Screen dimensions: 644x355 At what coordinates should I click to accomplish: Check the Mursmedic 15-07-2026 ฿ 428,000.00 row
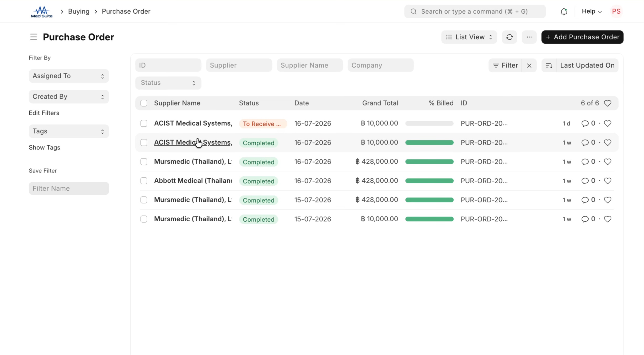click(x=144, y=200)
